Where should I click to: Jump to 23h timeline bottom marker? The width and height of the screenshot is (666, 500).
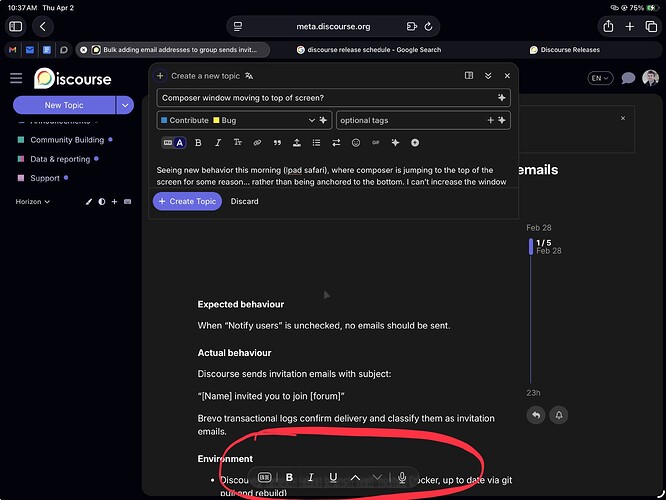pos(533,393)
